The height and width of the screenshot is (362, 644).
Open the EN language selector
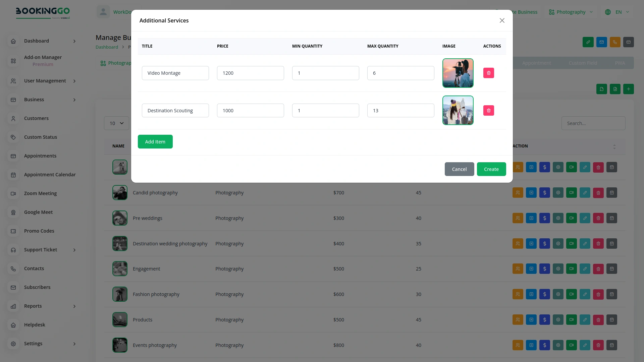pyautogui.click(x=617, y=12)
